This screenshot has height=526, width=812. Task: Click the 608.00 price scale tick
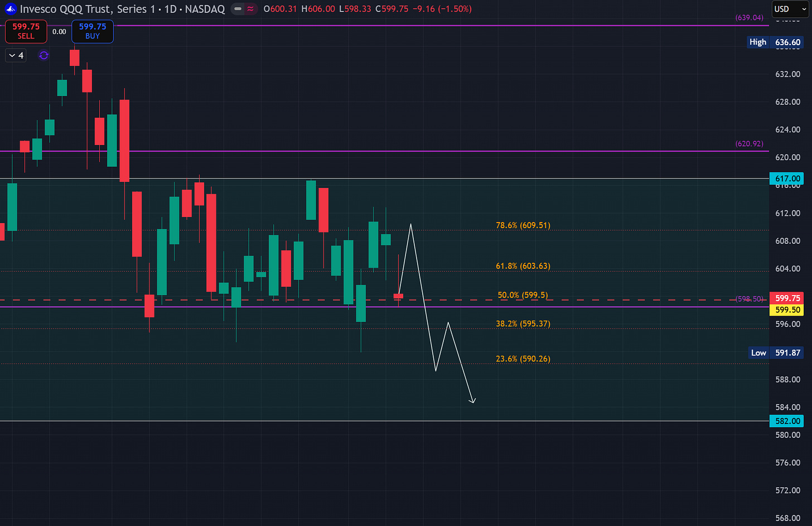click(787, 241)
